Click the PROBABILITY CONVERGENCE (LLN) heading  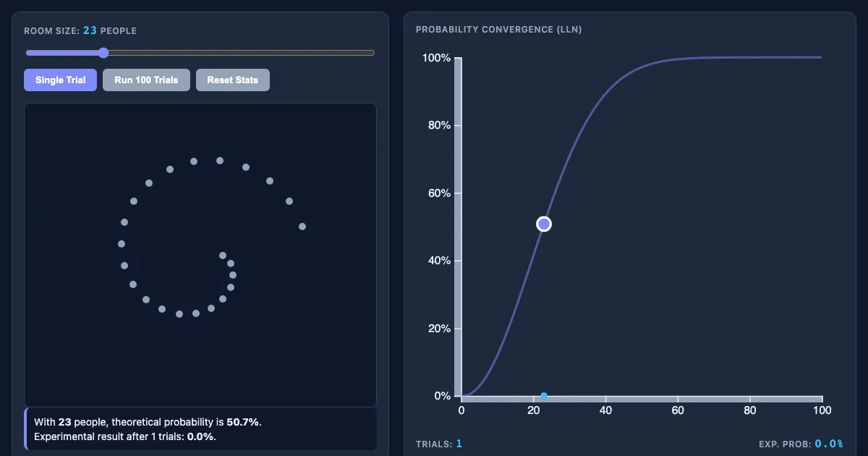(x=498, y=30)
